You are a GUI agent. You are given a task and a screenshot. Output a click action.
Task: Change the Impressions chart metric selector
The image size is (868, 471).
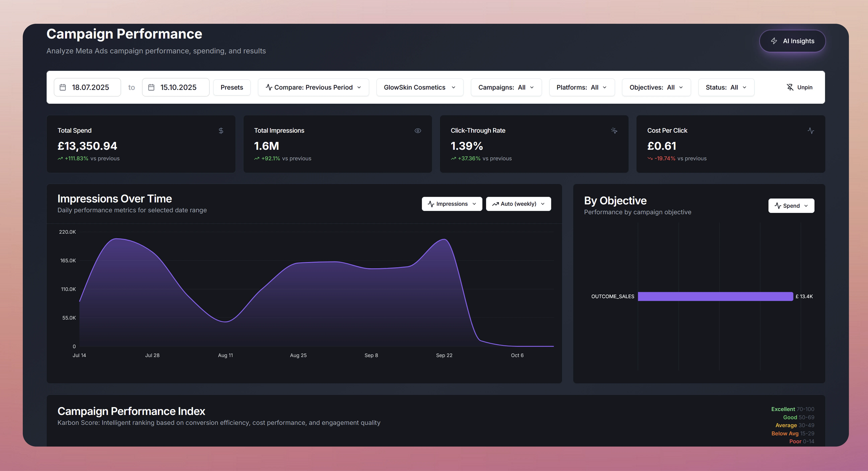click(x=452, y=204)
